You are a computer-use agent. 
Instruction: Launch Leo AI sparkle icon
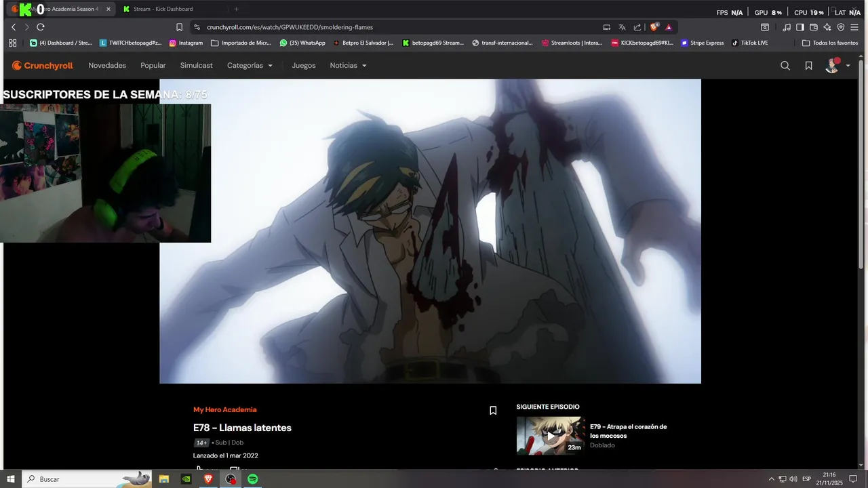click(x=827, y=27)
